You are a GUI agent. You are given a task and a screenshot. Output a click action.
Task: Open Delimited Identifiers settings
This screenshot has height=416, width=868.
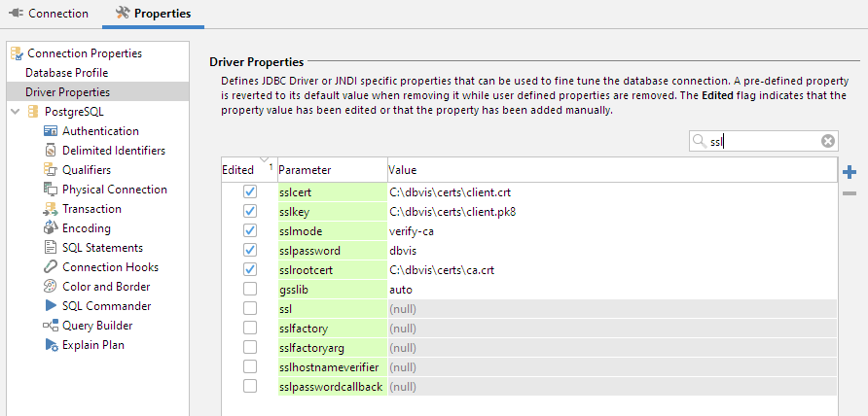coord(113,151)
